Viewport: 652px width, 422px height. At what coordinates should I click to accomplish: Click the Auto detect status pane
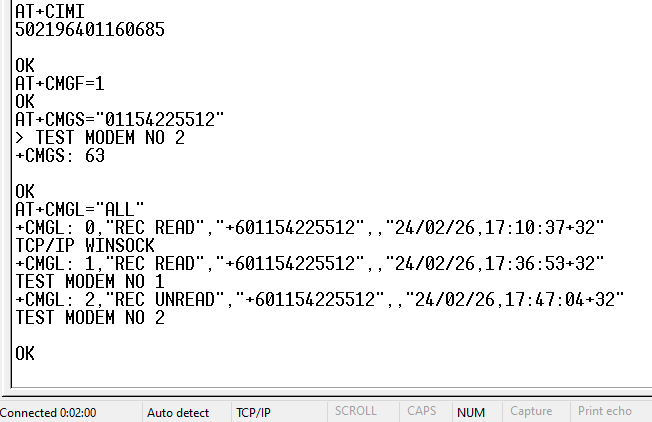pyautogui.click(x=178, y=412)
